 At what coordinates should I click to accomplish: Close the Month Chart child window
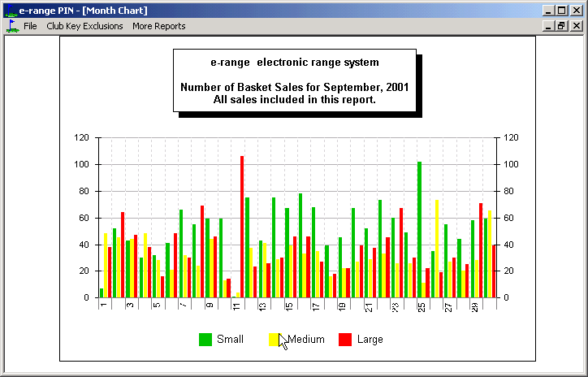577,26
